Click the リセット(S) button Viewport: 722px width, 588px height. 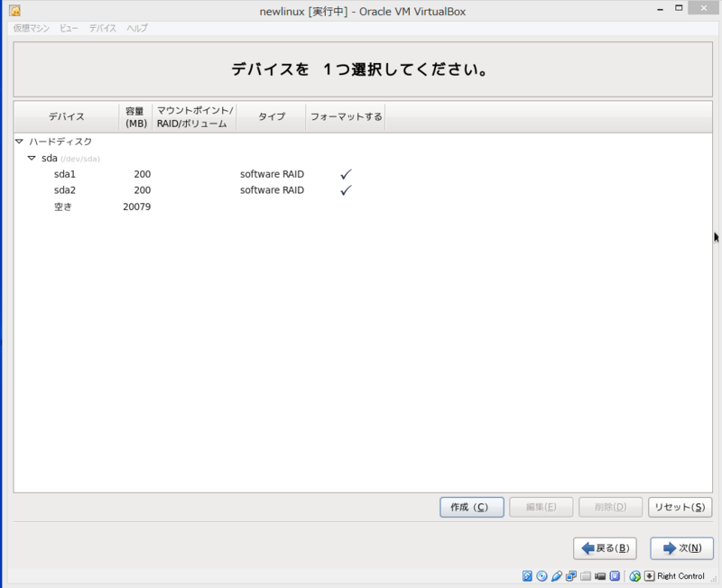pyautogui.click(x=680, y=507)
